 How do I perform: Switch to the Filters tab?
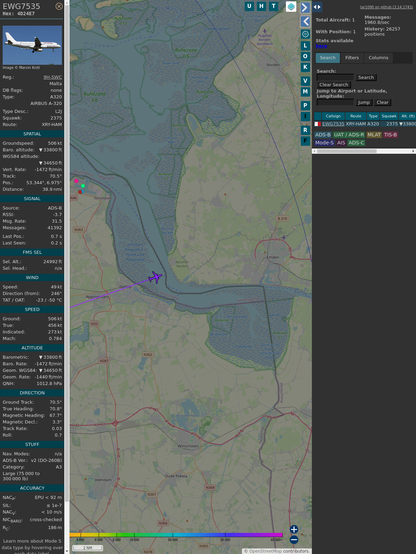[x=352, y=58]
